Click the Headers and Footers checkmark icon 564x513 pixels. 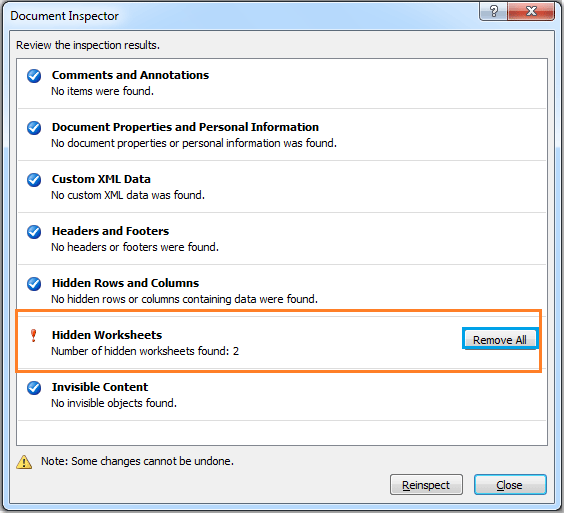tap(34, 232)
